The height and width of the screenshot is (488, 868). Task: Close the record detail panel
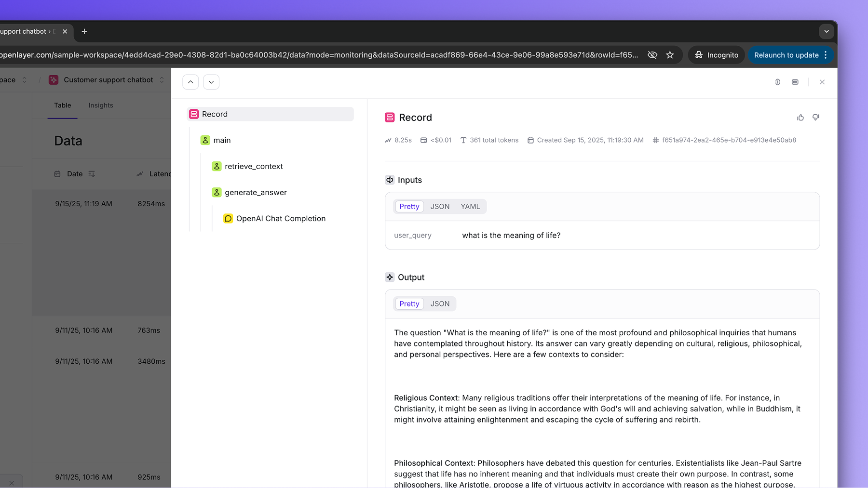click(x=822, y=82)
